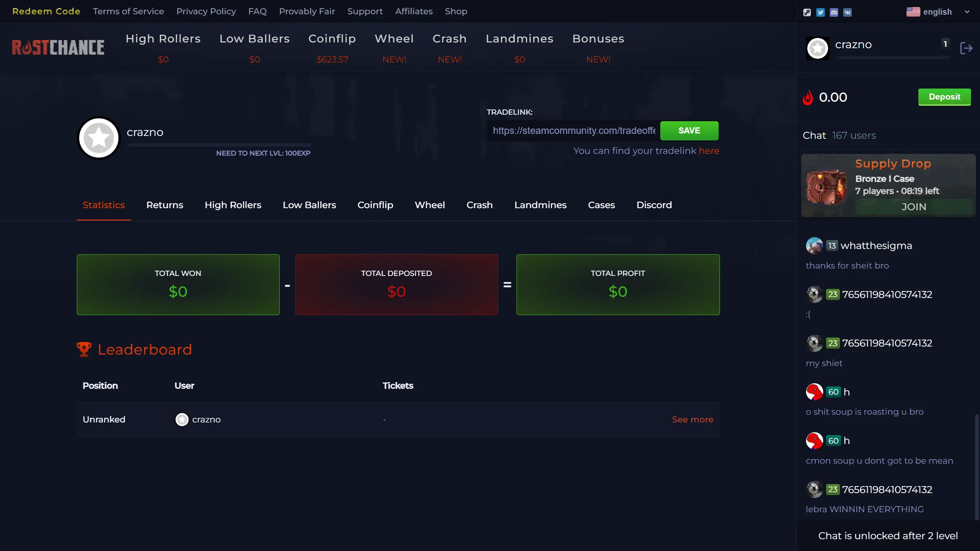Expand the english language dropdown
980x551 pixels.
938,12
